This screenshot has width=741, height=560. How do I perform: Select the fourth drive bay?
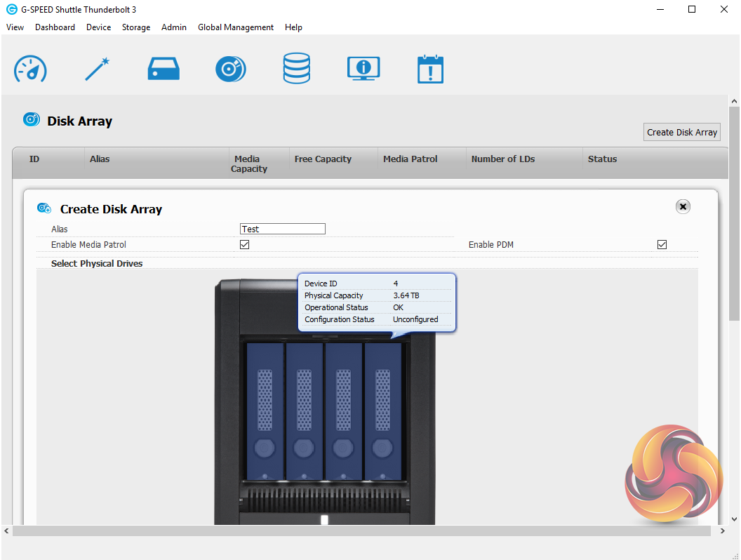coord(382,411)
